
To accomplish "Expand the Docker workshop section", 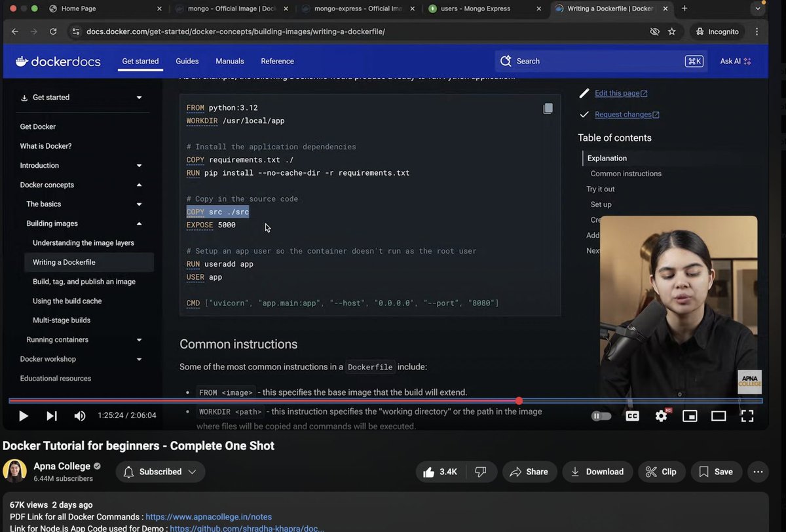I will (139, 359).
